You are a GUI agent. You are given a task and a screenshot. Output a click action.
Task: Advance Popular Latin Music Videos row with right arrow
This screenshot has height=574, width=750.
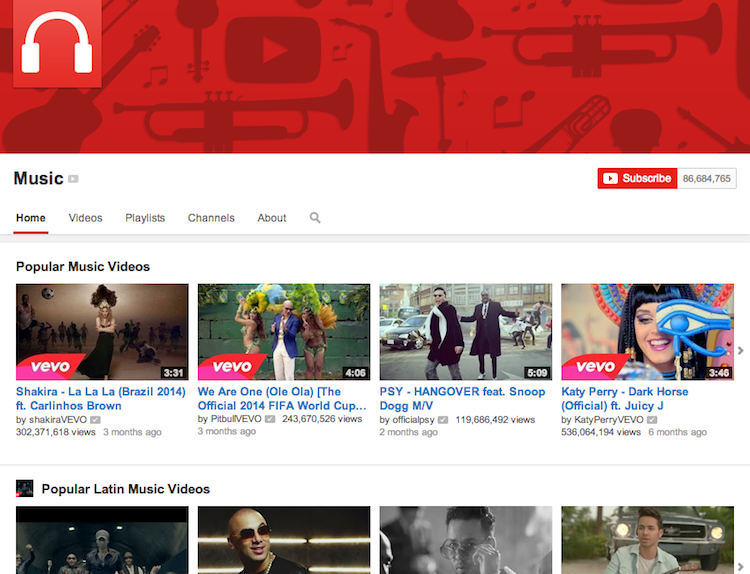tap(740, 566)
